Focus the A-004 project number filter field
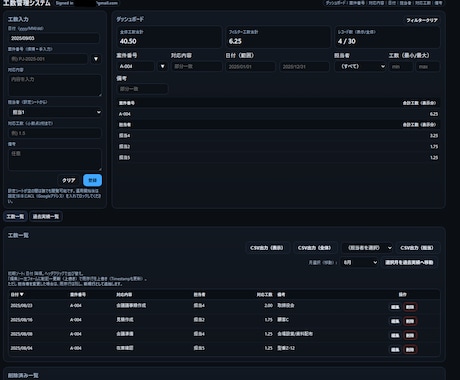The height and width of the screenshot is (380, 460). (135, 66)
